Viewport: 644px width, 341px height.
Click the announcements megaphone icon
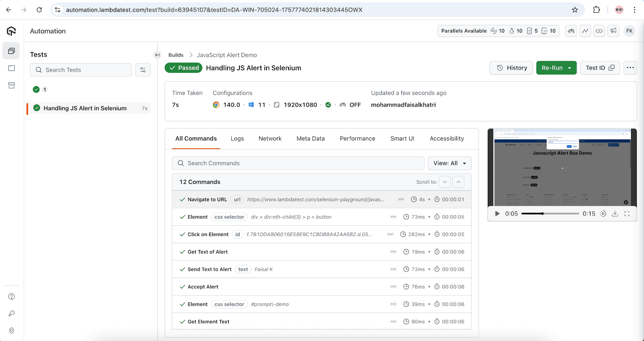(x=613, y=31)
